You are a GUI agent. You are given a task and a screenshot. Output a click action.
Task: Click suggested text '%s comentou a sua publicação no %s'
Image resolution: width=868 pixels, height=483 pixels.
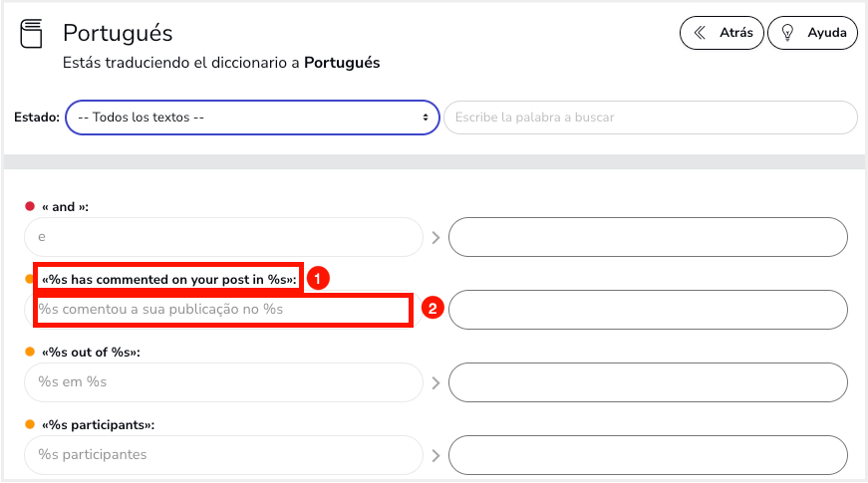pos(160,310)
